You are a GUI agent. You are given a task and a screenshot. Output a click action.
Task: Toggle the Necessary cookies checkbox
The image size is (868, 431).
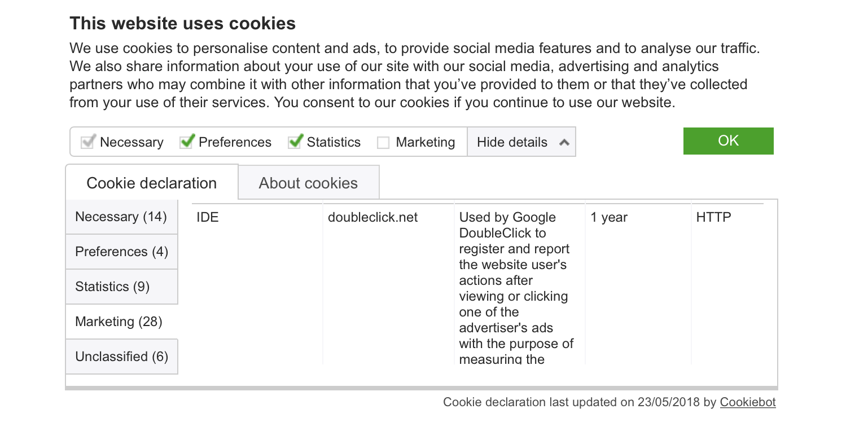click(87, 142)
